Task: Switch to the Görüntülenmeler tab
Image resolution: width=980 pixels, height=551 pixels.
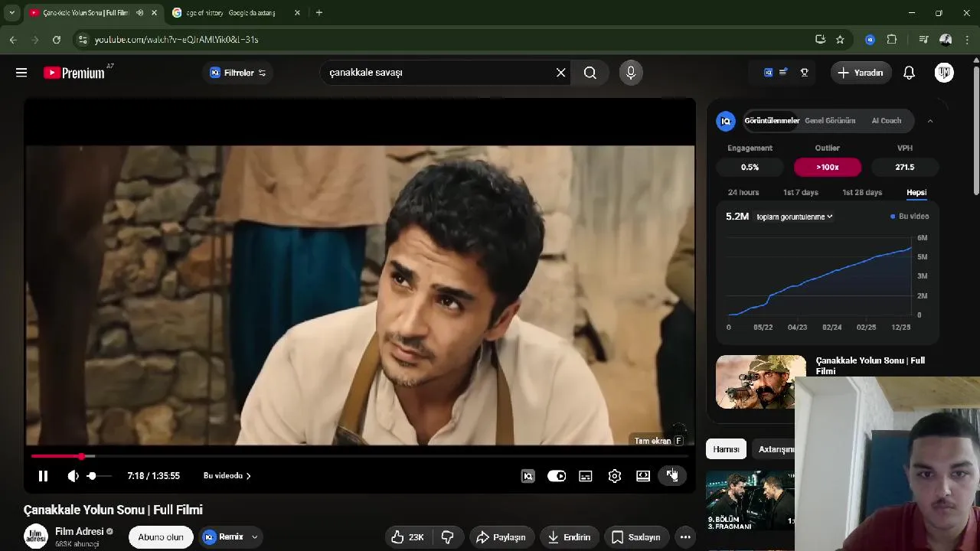Action: click(772, 121)
